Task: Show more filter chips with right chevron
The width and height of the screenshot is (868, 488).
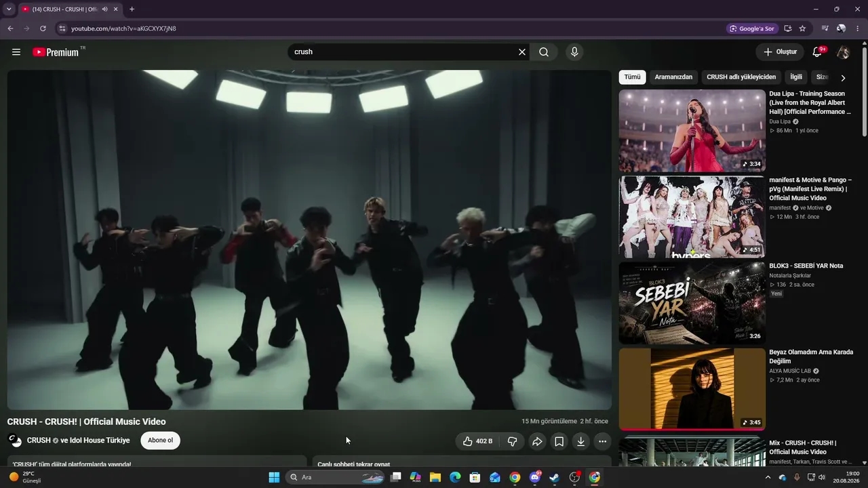Action: point(843,78)
